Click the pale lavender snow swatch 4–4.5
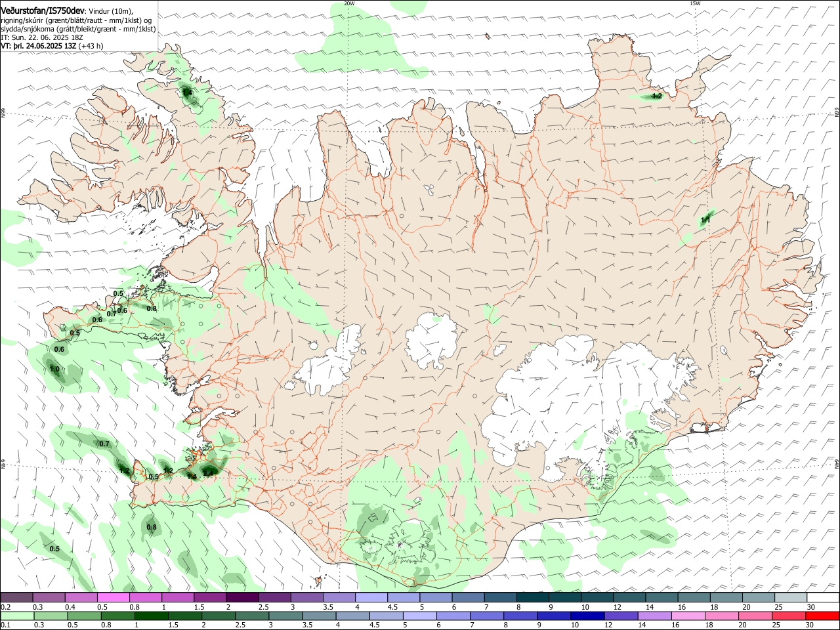Viewport: 840px width, 630px height. point(371,598)
